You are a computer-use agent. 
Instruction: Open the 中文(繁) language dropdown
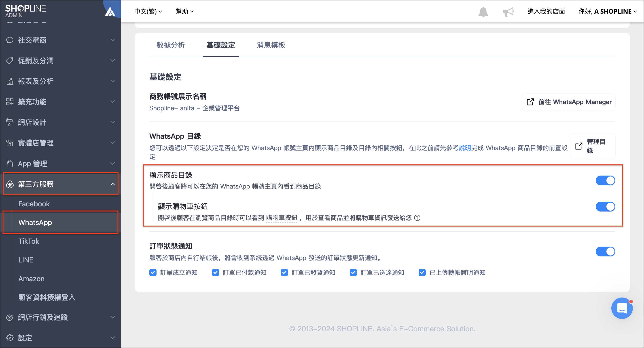[148, 11]
